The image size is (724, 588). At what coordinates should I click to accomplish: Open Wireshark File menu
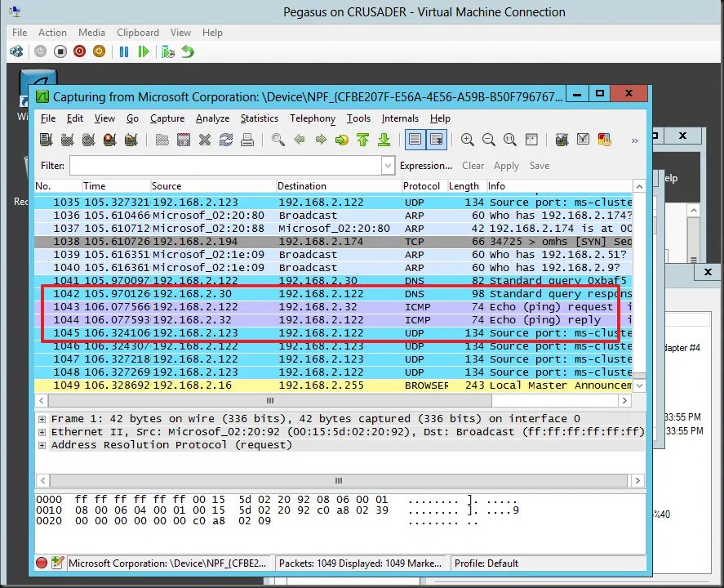point(48,118)
